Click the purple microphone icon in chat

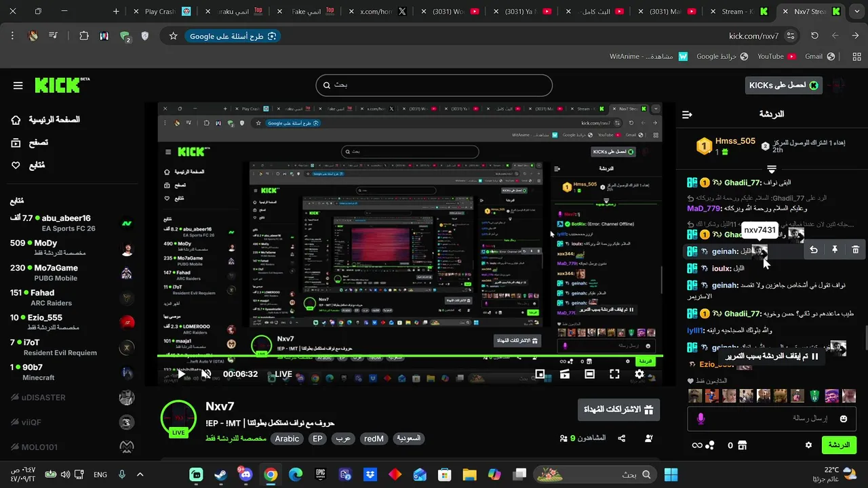click(701, 419)
